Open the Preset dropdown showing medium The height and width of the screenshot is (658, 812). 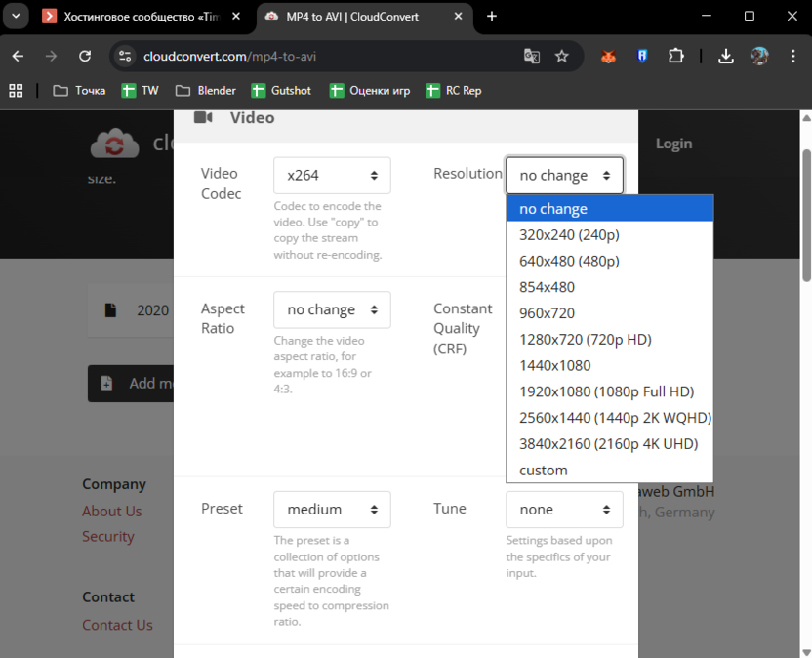332,509
